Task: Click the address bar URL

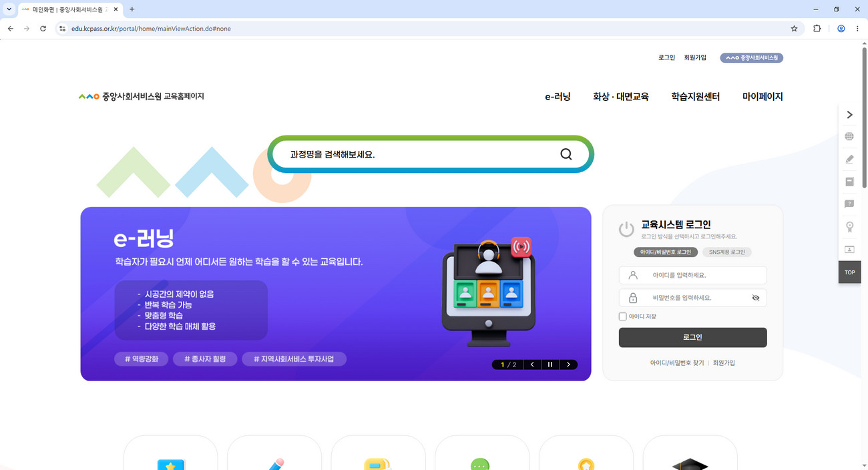Action: 152,29
